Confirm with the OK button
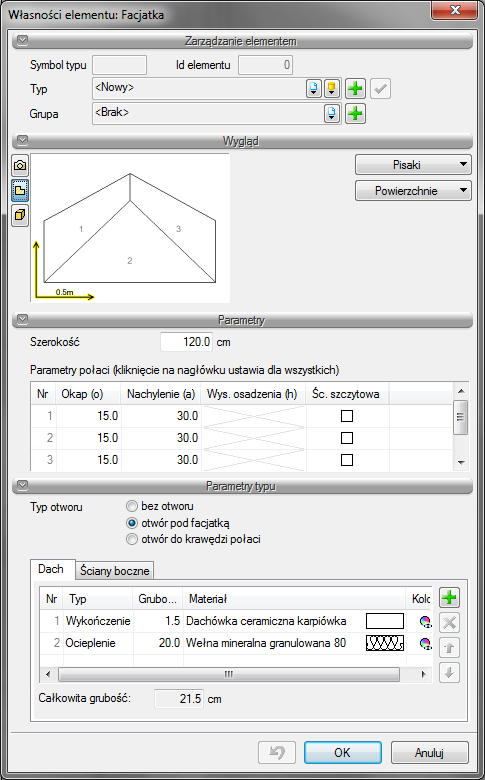This screenshot has height=780, width=485. pos(343,752)
